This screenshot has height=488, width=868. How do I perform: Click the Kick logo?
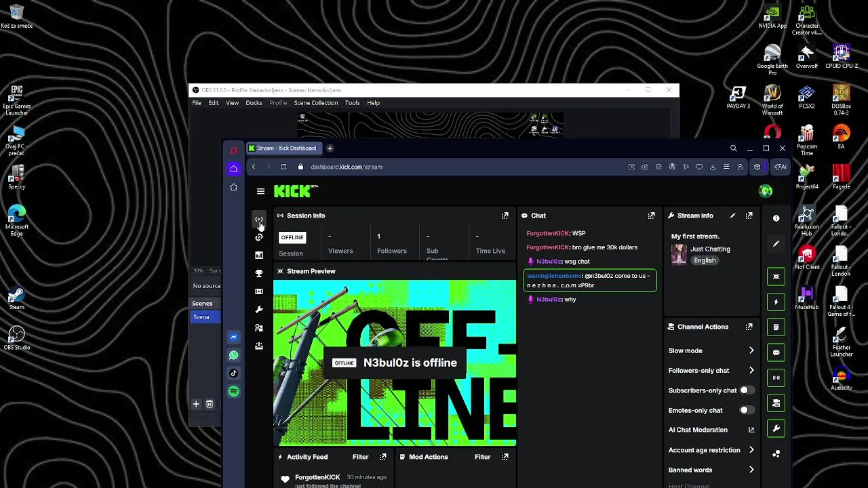click(x=293, y=192)
